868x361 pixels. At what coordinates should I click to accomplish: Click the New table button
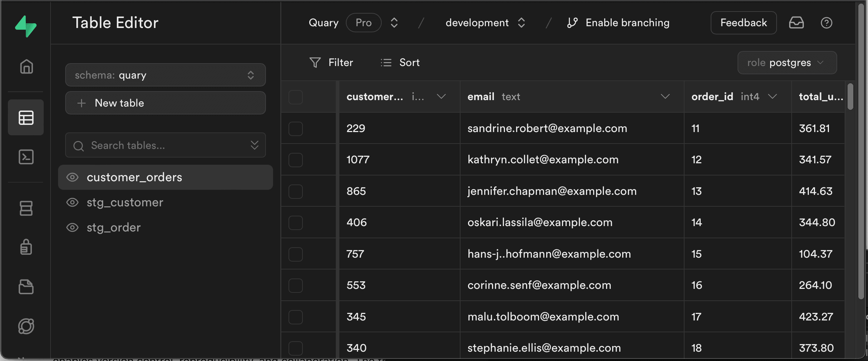coord(165,103)
